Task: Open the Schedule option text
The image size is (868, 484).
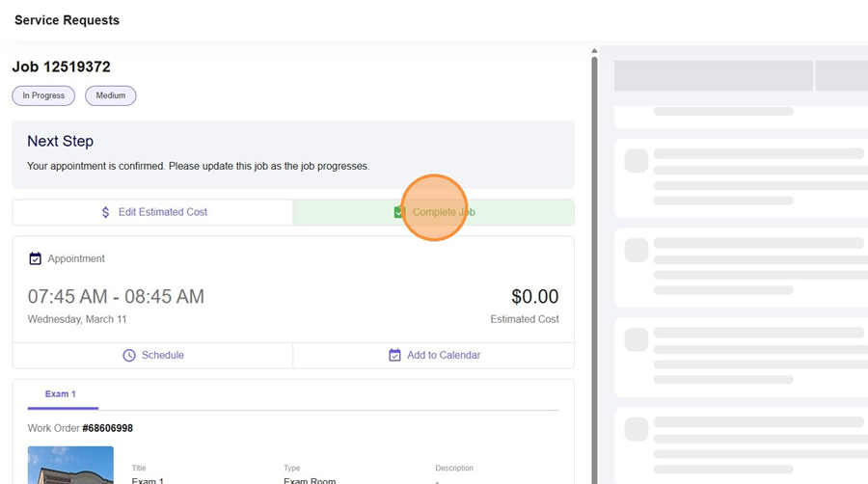Action: click(162, 355)
